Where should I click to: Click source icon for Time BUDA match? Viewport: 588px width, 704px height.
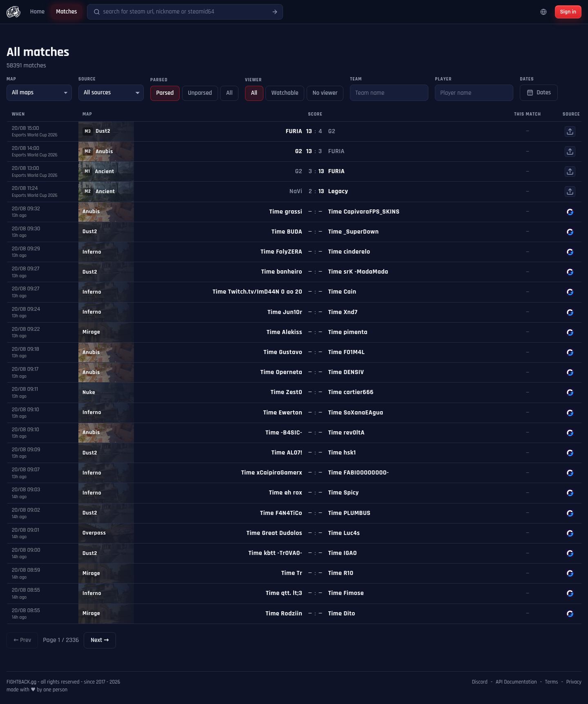pos(570,232)
